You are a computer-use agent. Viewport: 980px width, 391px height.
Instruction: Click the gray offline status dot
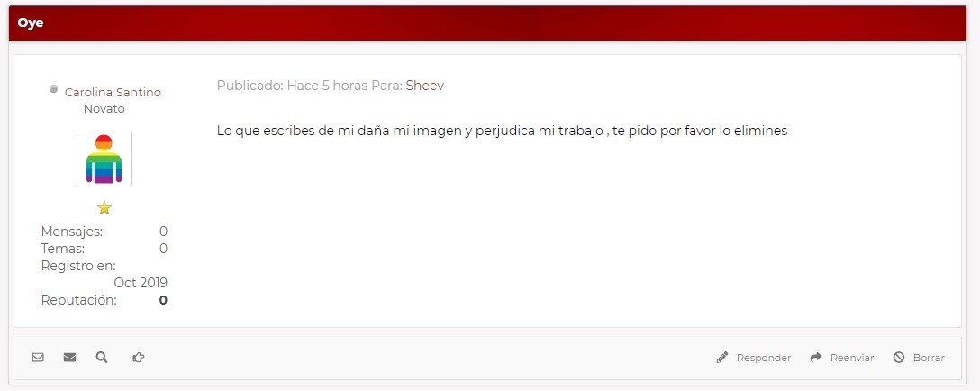(x=54, y=89)
